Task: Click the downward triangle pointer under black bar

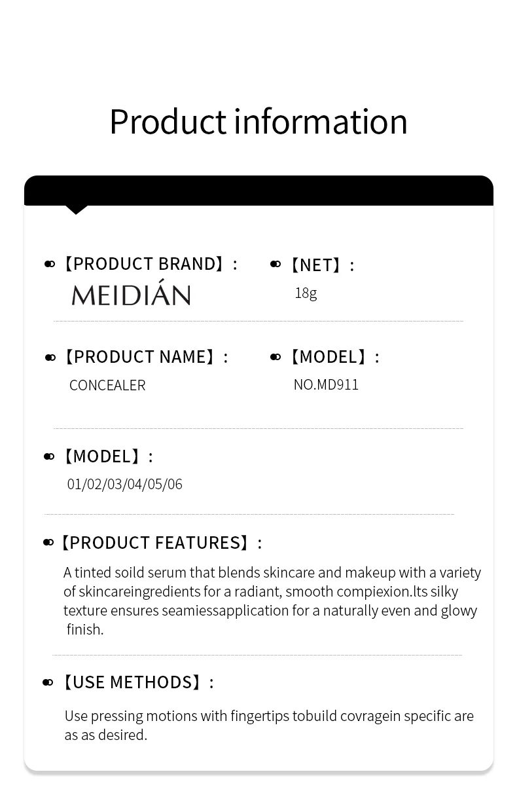Action: (x=77, y=210)
